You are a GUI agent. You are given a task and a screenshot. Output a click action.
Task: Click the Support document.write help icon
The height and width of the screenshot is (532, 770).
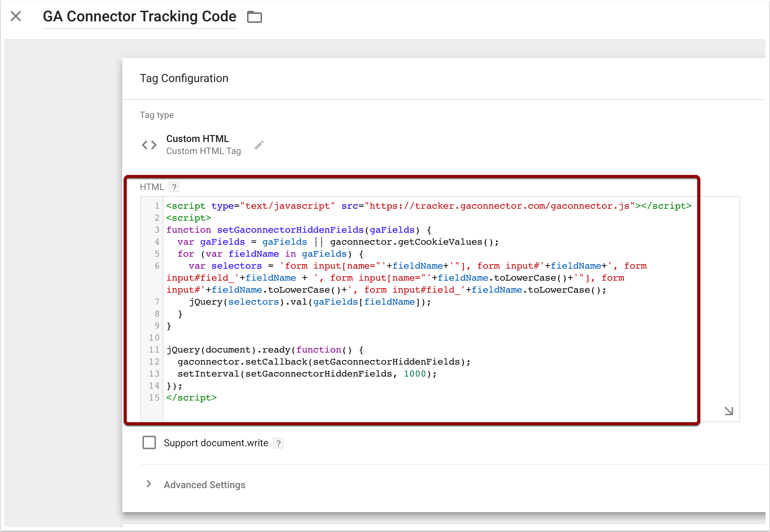click(278, 443)
